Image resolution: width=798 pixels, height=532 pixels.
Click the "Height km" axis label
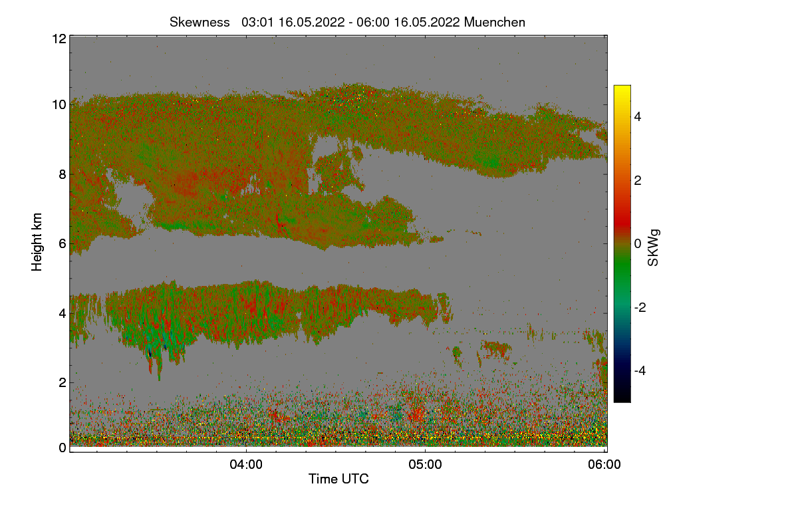[x=37, y=242]
